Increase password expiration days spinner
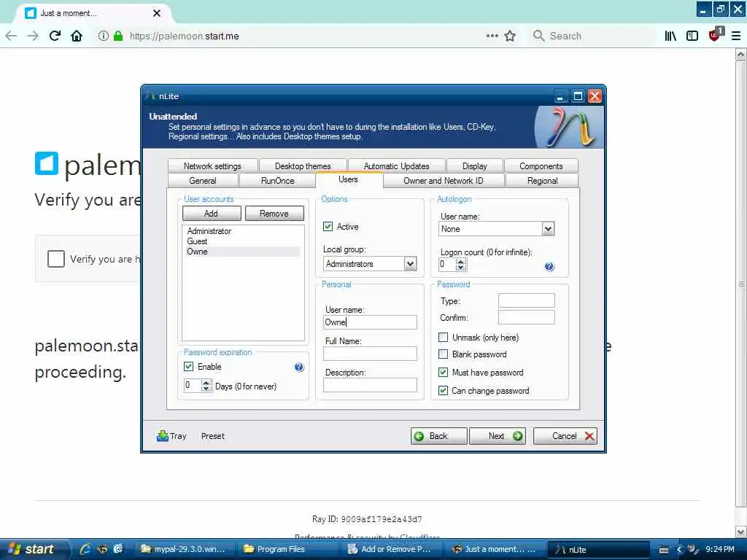Viewport: 747px width, 560px height. [x=206, y=382]
